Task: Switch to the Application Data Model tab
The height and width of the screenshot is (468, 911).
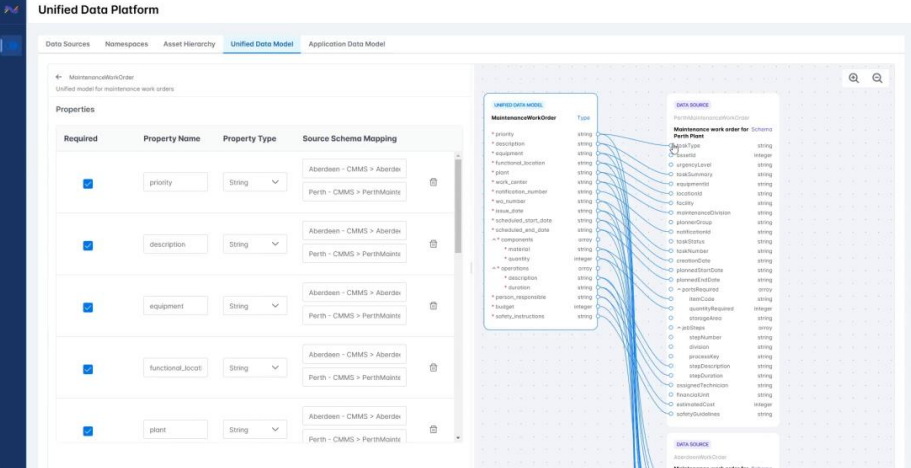Action: (347, 44)
